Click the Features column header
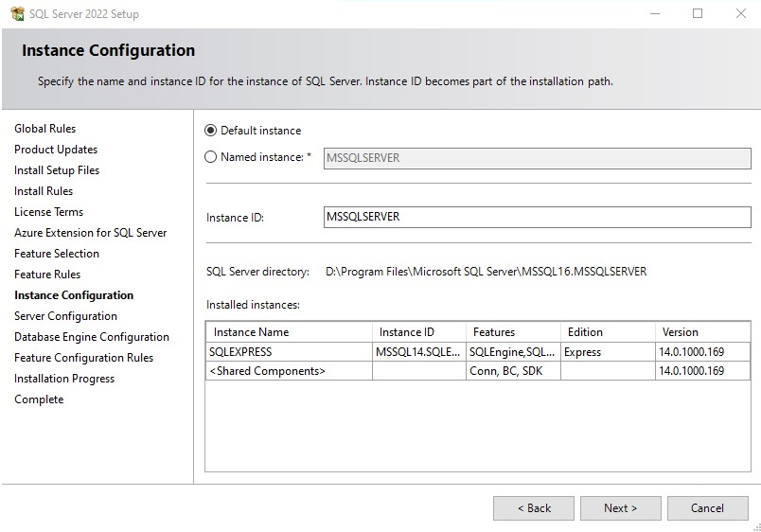This screenshot has width=761, height=532. click(494, 332)
